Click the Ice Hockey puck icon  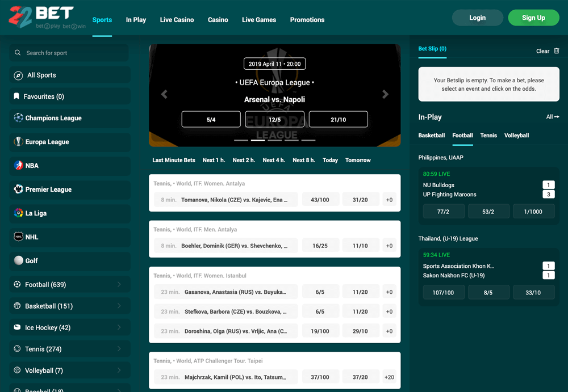coord(17,327)
